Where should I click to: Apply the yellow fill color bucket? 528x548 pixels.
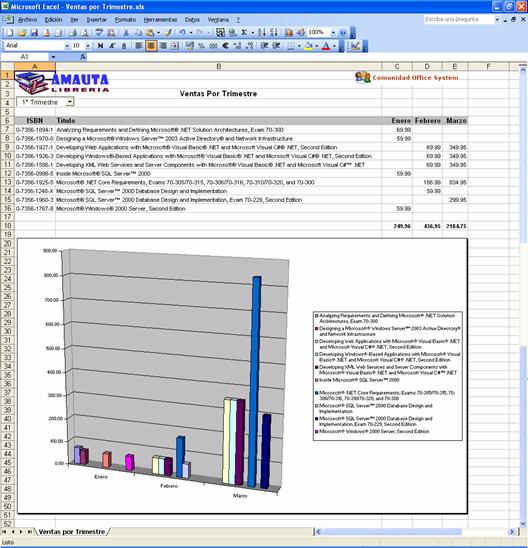tap(309, 46)
